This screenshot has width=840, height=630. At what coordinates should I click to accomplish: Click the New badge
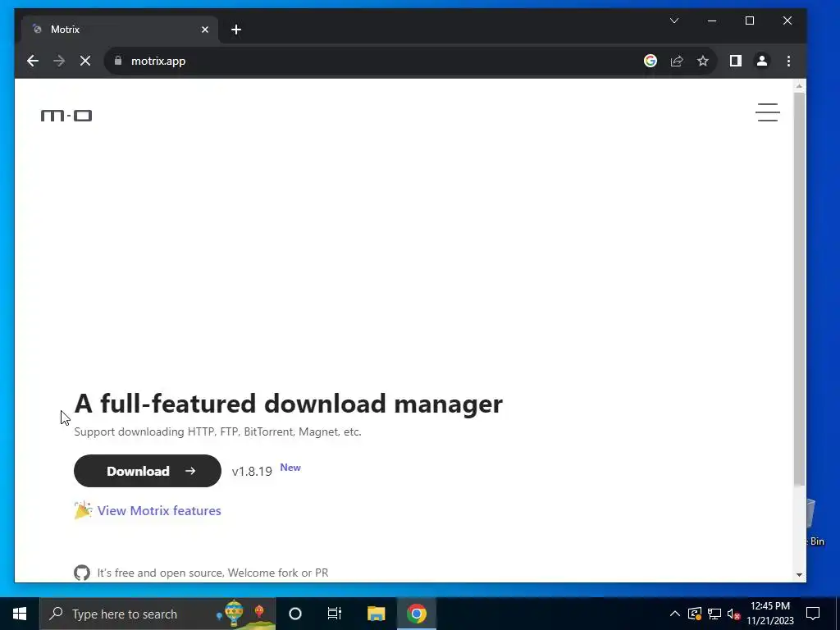pos(290,467)
